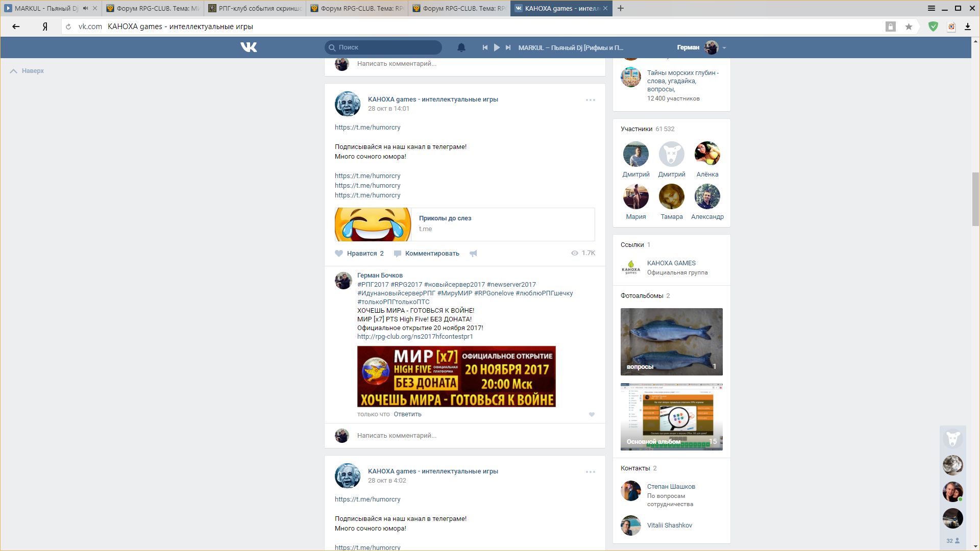This screenshot has width=980, height=551.
Task: Open KAHOXA games avatar on 4:02 post
Action: pos(348,476)
